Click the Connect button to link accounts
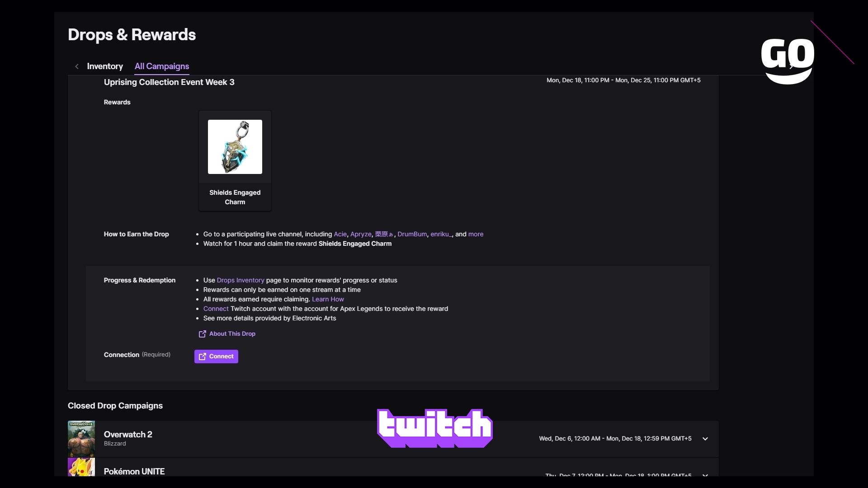 [x=216, y=356]
